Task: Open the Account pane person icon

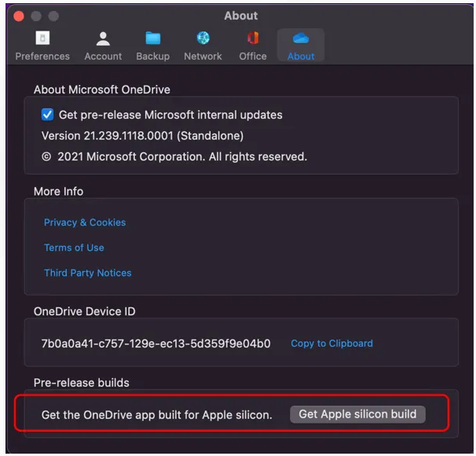Action: tap(103, 39)
